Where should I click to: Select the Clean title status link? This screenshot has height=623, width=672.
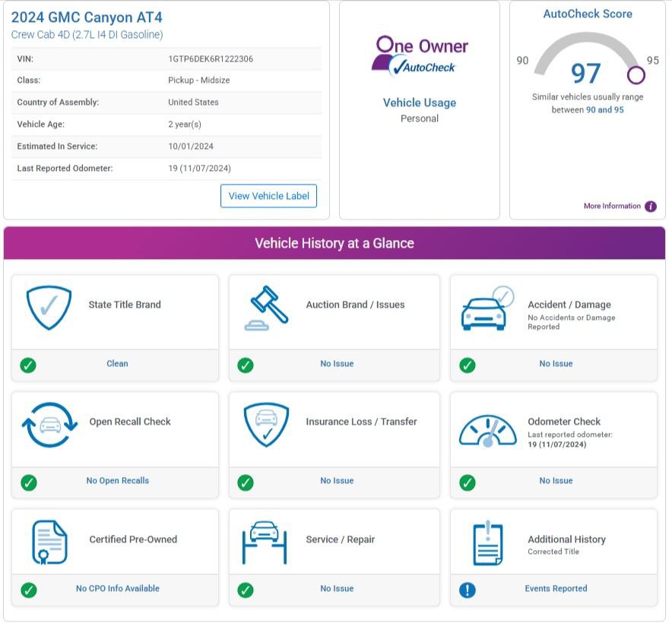coord(117,363)
